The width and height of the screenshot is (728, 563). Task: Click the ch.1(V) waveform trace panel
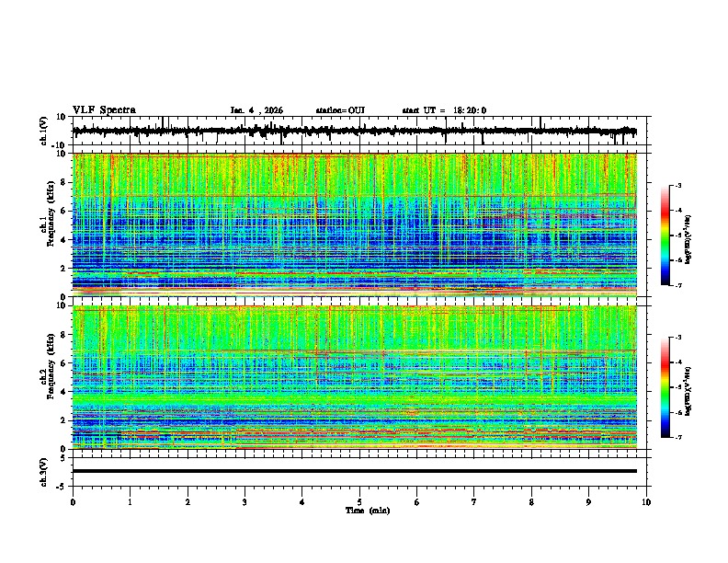tap(361, 131)
